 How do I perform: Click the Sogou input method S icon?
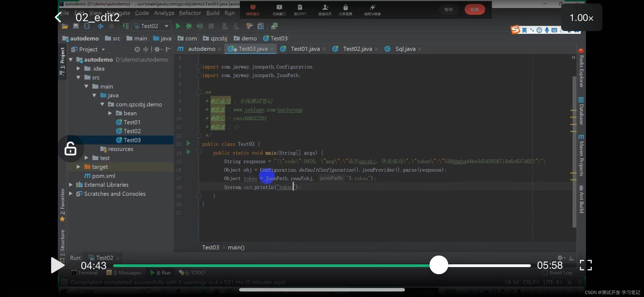coord(515,30)
